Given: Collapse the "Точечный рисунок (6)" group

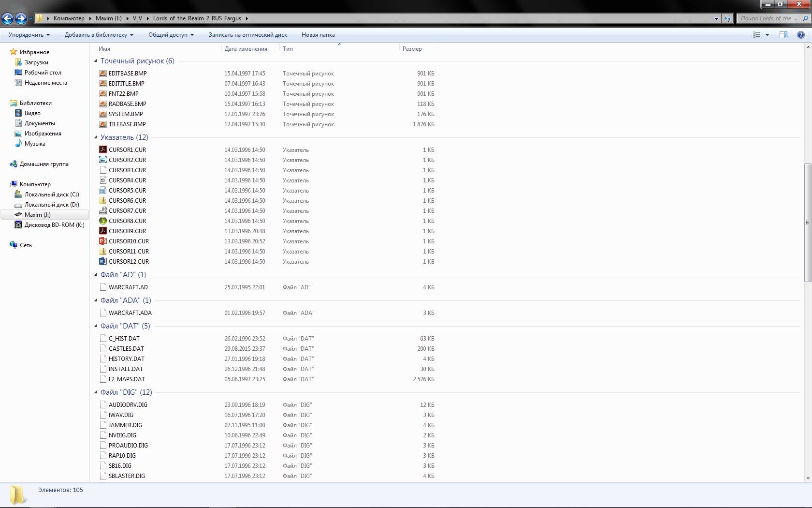Looking at the screenshot, I should click(x=96, y=61).
